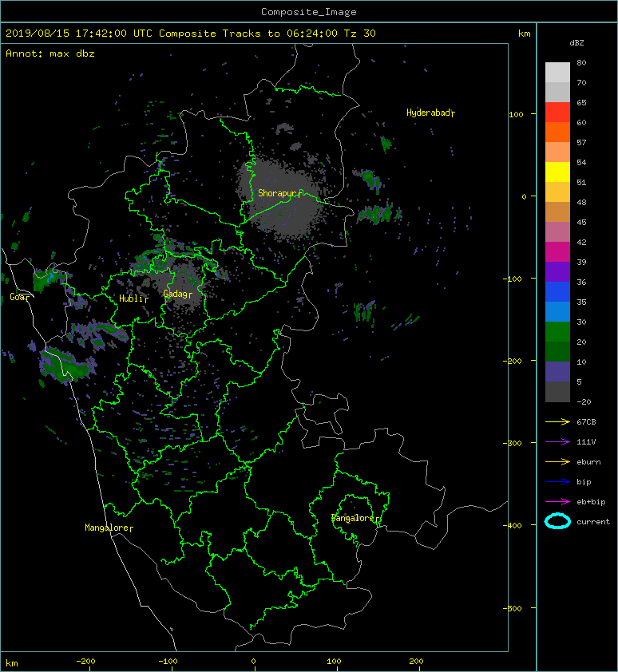The image size is (618, 672).
Task: Click the eb+bip magenta arrow legend icon
Action: pos(557,502)
